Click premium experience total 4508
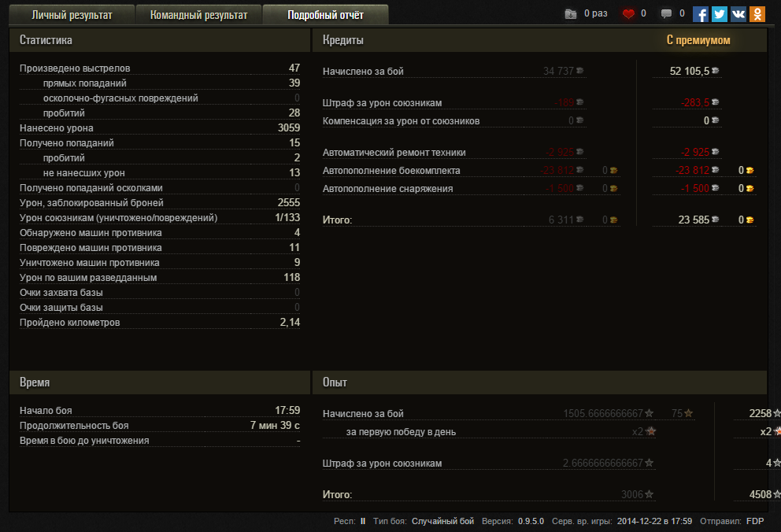This screenshot has height=532, width=781. [x=760, y=494]
